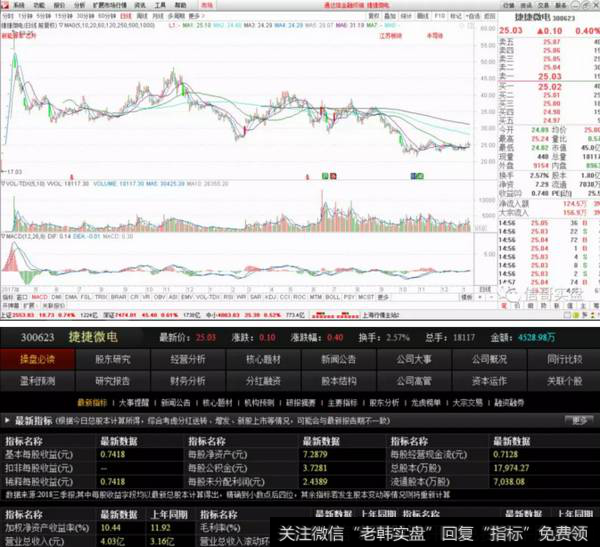Open the 股东研究 tab
The height and width of the screenshot is (547, 600).
[113, 359]
